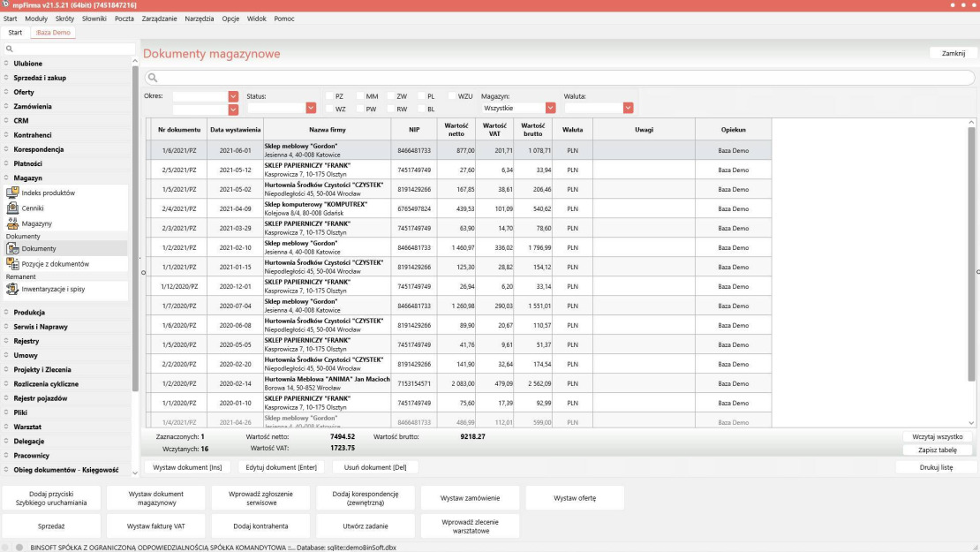Expand the Kontrahenci section
Screen dimensions: 980x552
pyautogui.click(x=33, y=135)
